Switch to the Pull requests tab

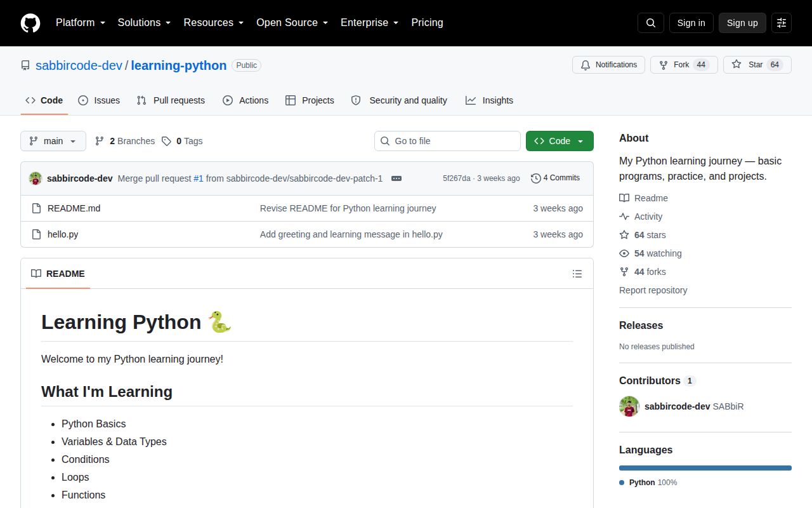171,100
